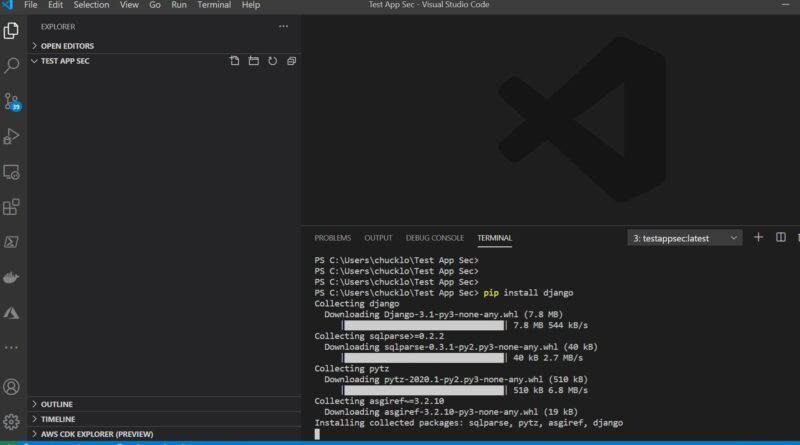Click the 'Collecting django' line in terminal
This screenshot has height=445, width=800.
coord(357,304)
